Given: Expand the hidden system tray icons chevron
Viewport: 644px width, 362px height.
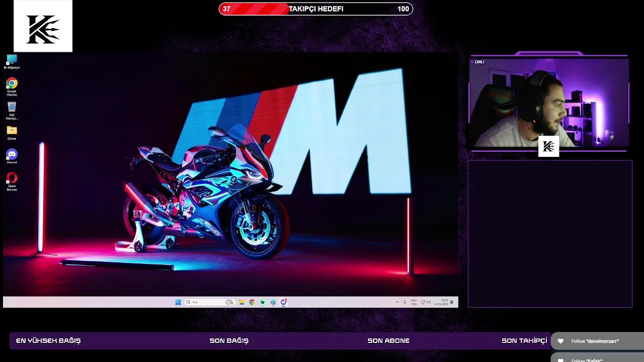Looking at the screenshot, I should [x=397, y=302].
